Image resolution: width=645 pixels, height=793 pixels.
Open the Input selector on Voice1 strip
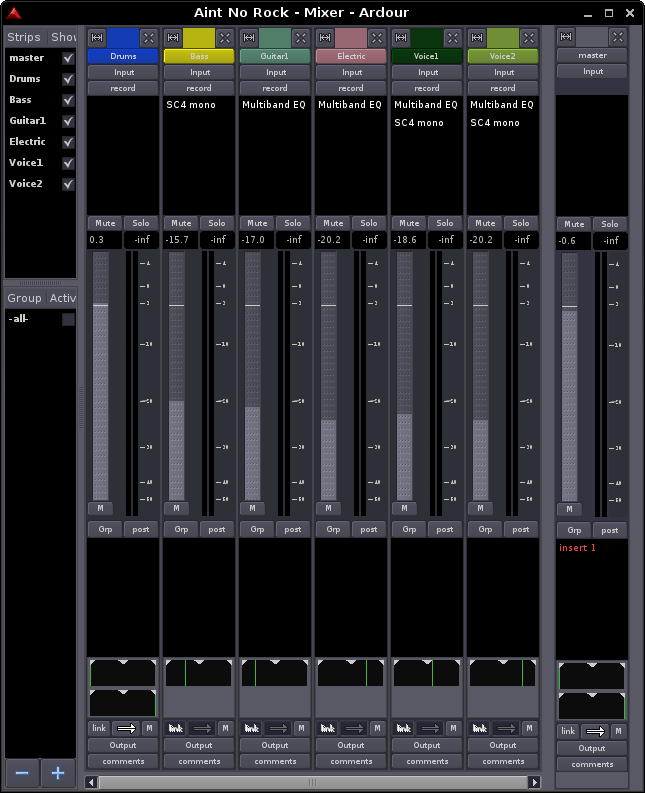pyautogui.click(x=427, y=72)
